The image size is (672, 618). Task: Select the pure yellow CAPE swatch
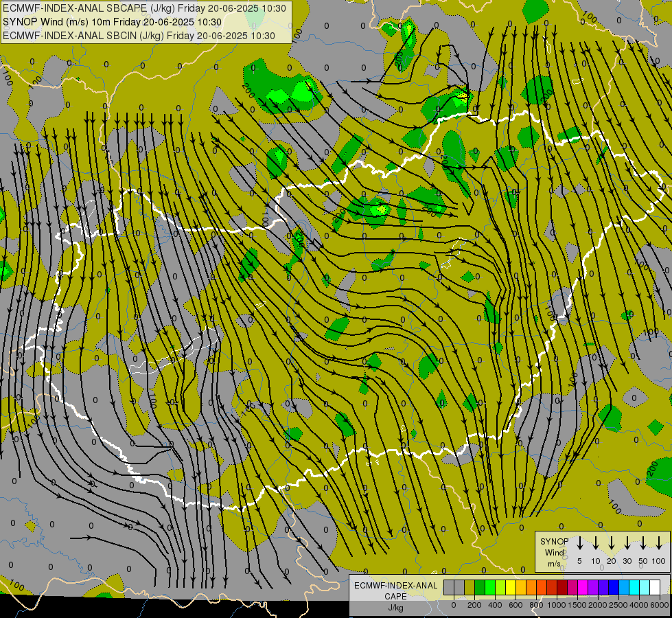tap(511, 587)
